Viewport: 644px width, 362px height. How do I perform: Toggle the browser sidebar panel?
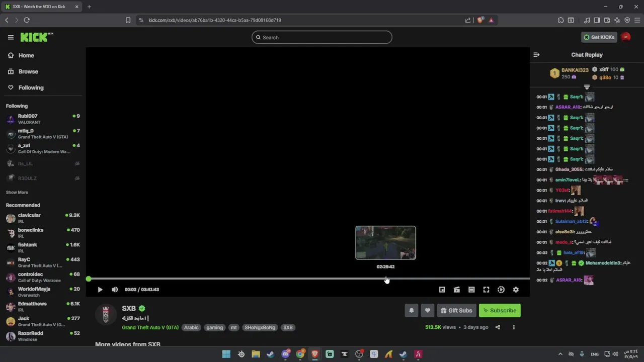[x=597, y=20]
